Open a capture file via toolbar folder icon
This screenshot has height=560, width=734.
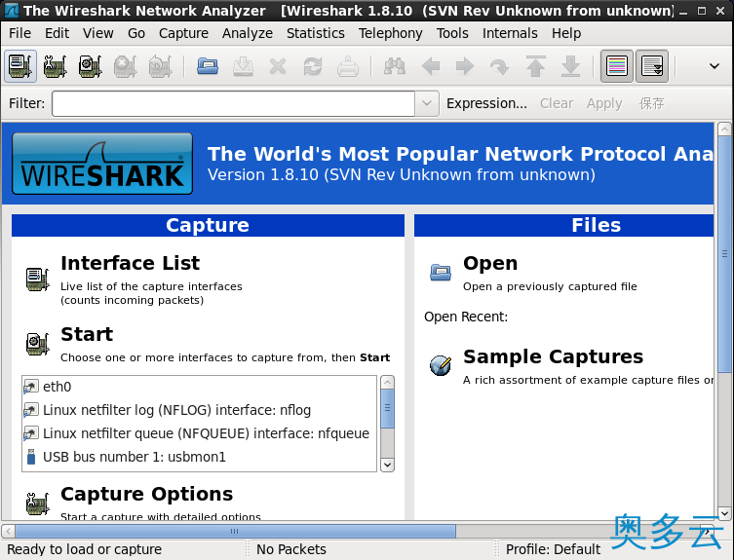(x=208, y=66)
